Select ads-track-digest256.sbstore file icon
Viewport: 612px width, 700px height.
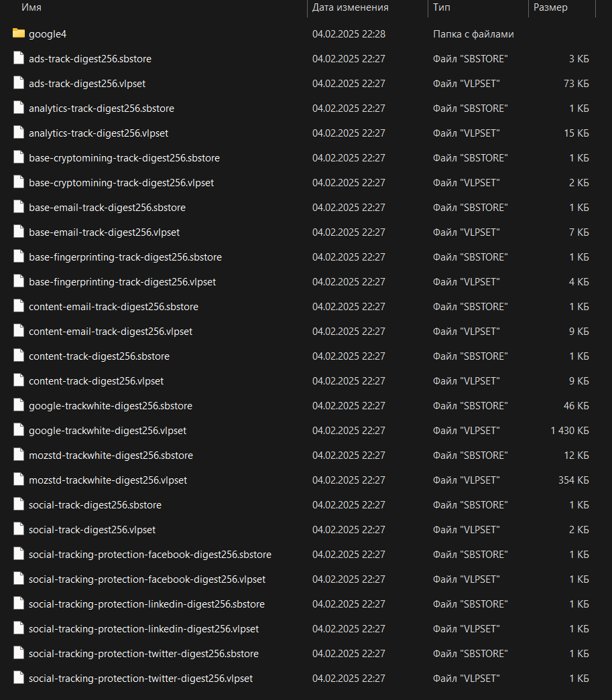[x=19, y=58]
